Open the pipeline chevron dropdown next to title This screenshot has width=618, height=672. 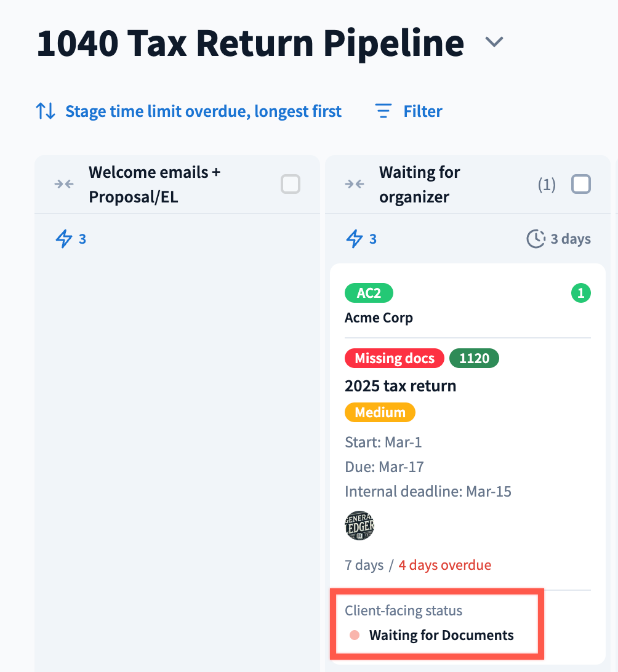tap(494, 42)
